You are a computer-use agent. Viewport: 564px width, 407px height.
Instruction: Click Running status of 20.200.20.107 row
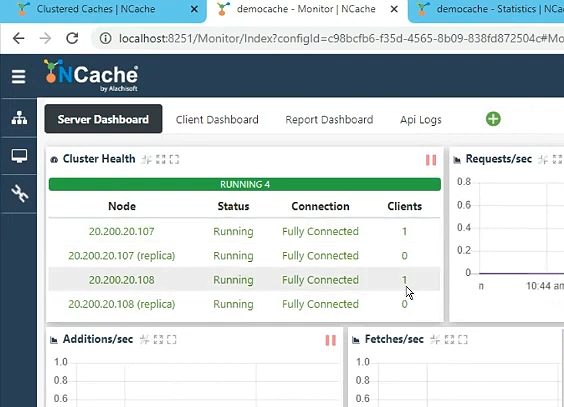point(233,232)
